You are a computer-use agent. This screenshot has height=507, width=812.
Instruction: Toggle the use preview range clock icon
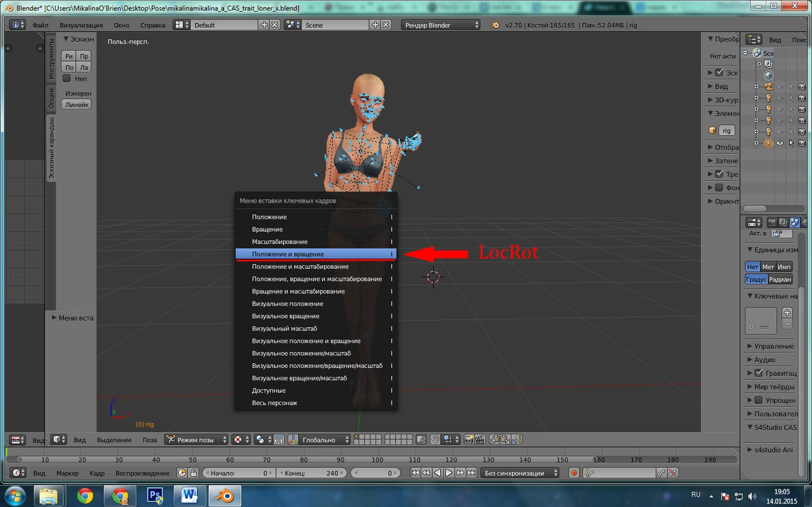(x=182, y=473)
